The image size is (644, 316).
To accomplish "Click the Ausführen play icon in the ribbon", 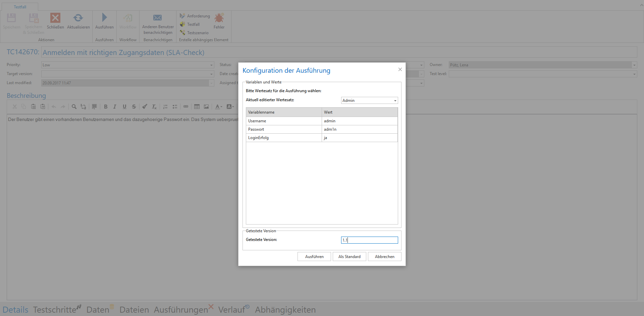I will tap(104, 17).
